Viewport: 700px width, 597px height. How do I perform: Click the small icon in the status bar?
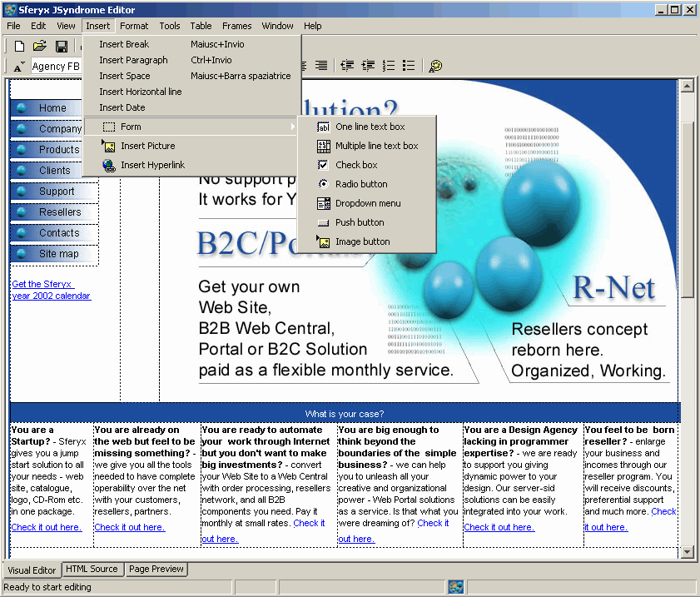coord(455,587)
